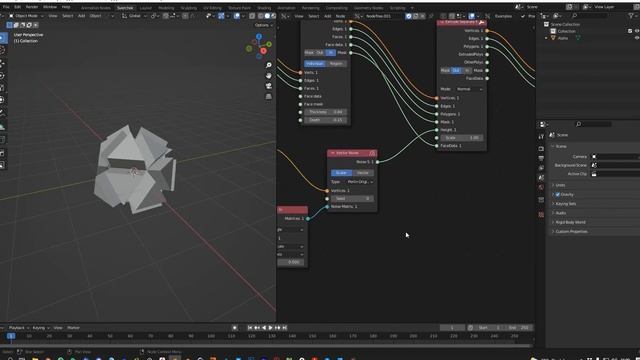Open the Examples button in node editor
640x360 pixels.
(503, 16)
